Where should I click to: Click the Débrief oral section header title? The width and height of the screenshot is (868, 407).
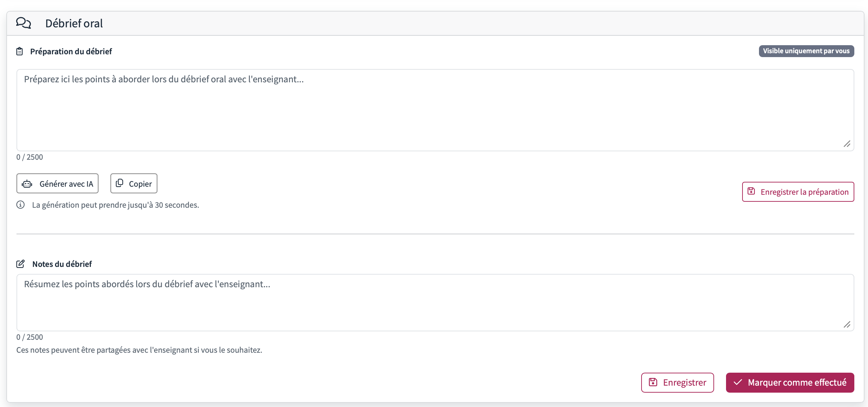[x=74, y=23]
